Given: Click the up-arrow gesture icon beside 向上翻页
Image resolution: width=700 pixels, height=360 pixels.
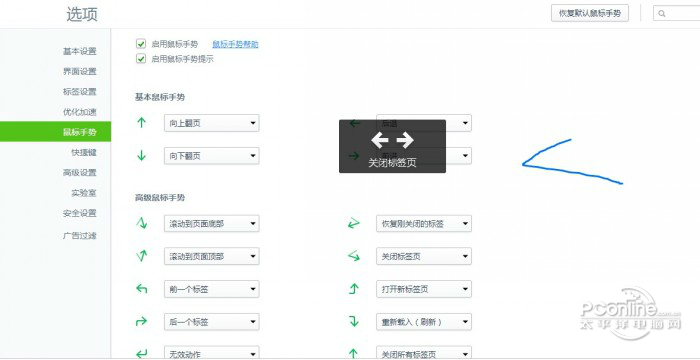Looking at the screenshot, I should click(142, 122).
